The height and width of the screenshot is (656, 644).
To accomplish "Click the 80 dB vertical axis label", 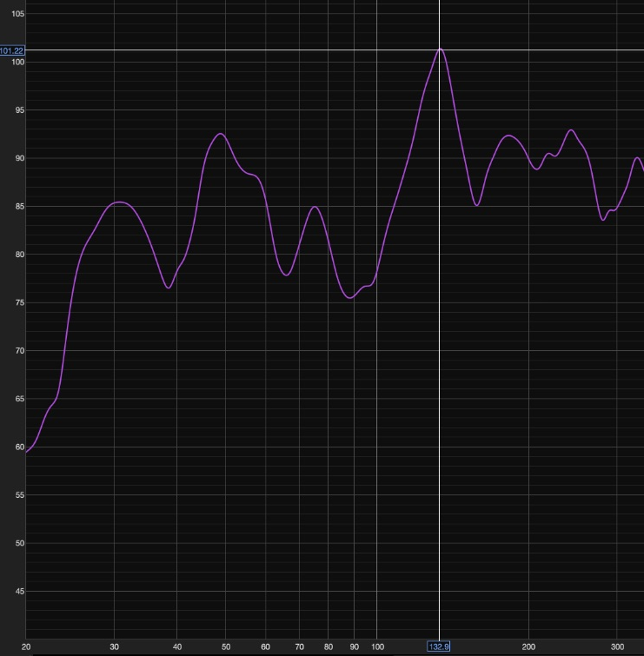I will [20, 254].
